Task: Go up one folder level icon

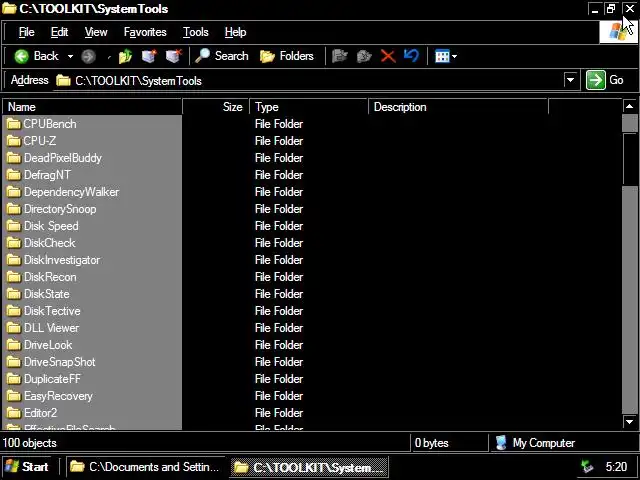Action: coord(125,56)
